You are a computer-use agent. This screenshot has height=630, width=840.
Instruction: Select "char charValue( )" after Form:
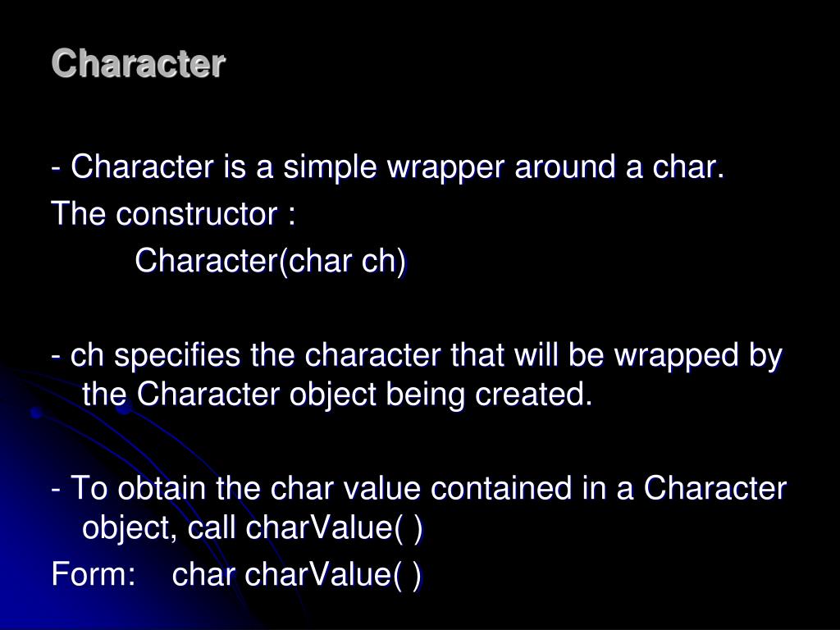(x=297, y=575)
